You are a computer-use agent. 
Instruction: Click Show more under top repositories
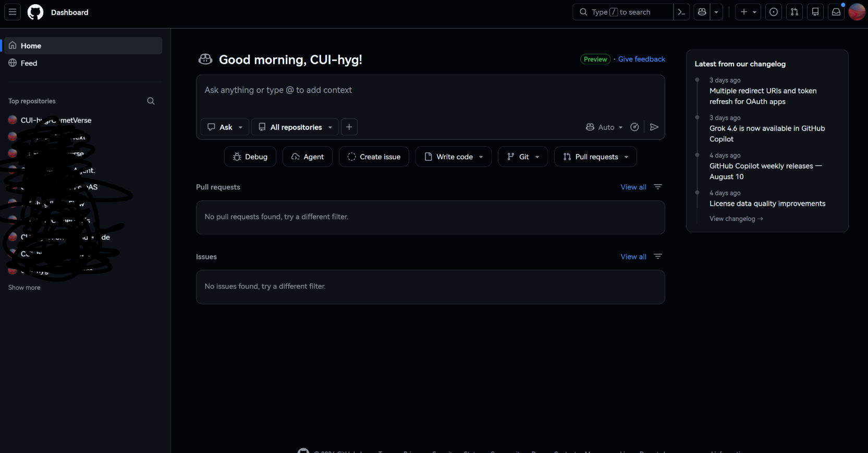click(x=25, y=288)
